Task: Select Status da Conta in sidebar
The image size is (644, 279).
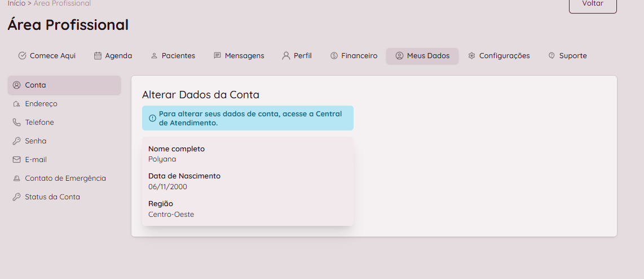Action: point(52,197)
